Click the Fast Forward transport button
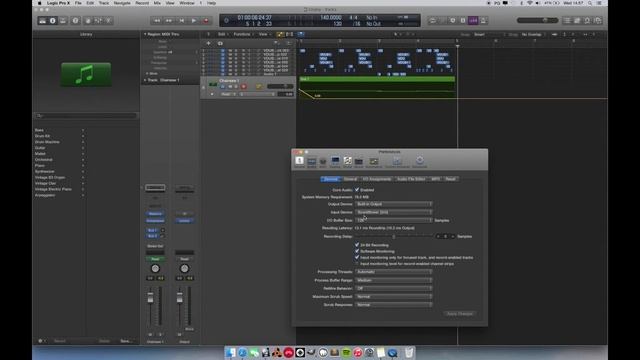640x360 pixels. 169,20
